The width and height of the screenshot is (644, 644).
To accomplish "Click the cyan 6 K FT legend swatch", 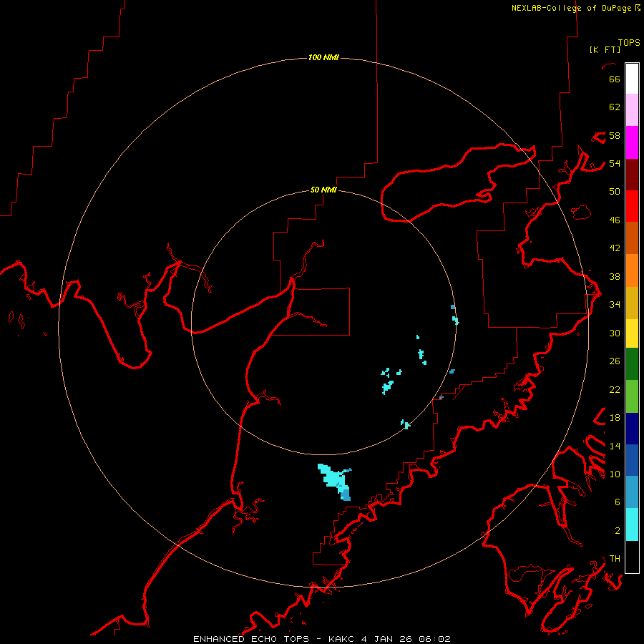I will point(632,525).
